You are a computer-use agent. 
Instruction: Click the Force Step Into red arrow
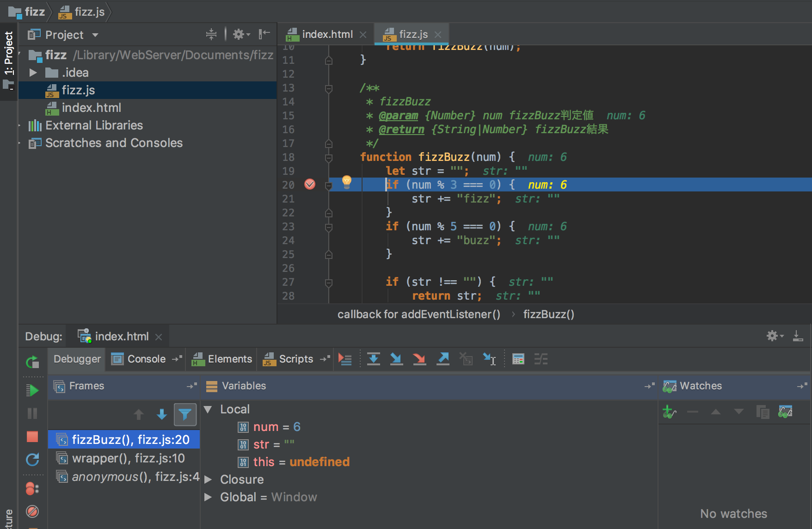[x=419, y=358]
